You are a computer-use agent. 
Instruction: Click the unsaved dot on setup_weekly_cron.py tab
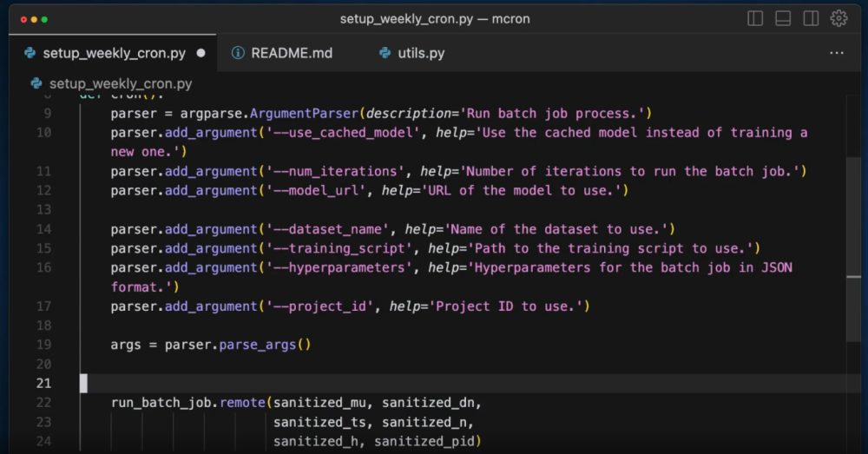click(x=201, y=53)
